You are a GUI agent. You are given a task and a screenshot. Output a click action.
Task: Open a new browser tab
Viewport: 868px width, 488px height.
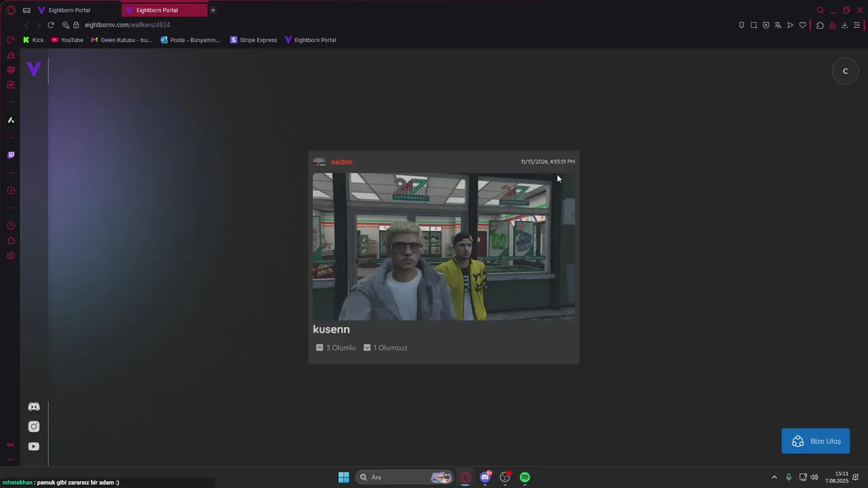[x=213, y=10]
